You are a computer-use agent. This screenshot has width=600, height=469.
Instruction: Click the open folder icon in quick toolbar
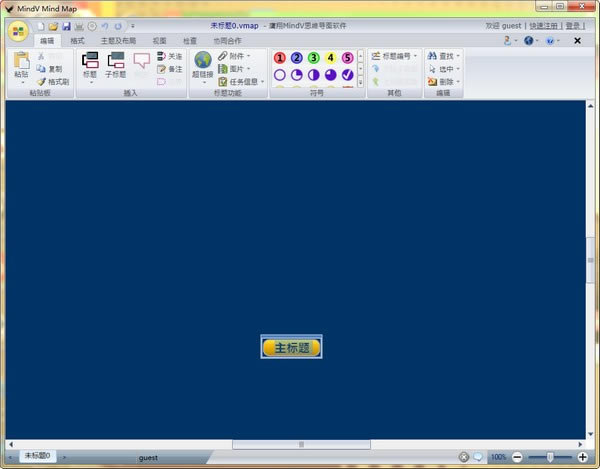(54, 25)
